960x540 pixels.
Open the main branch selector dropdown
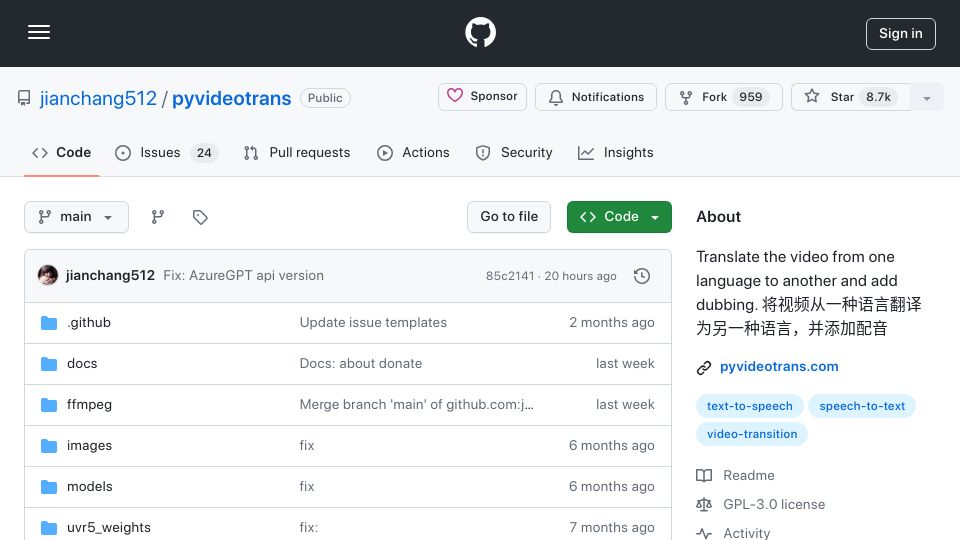coord(76,217)
